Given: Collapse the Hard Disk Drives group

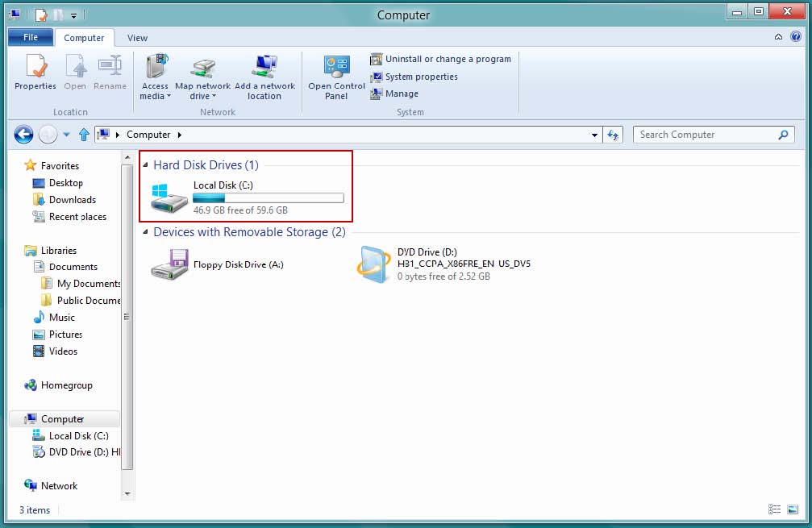Looking at the screenshot, I should (146, 165).
